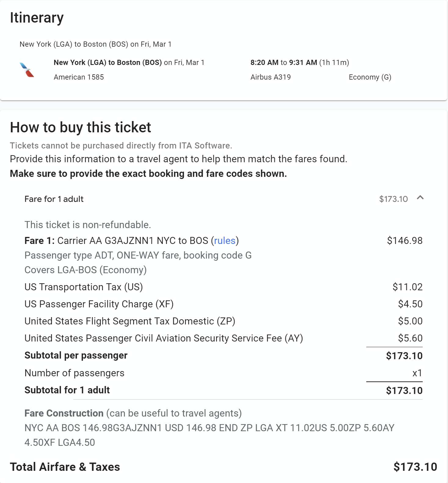Viewport: 448px width, 483px height.
Task: Click the US Passenger Facility Charge (XF) line
Action: click(99, 304)
